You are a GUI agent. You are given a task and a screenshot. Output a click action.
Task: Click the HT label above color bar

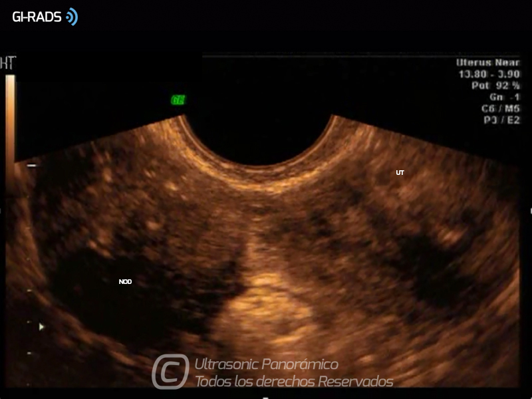[x=8, y=64]
